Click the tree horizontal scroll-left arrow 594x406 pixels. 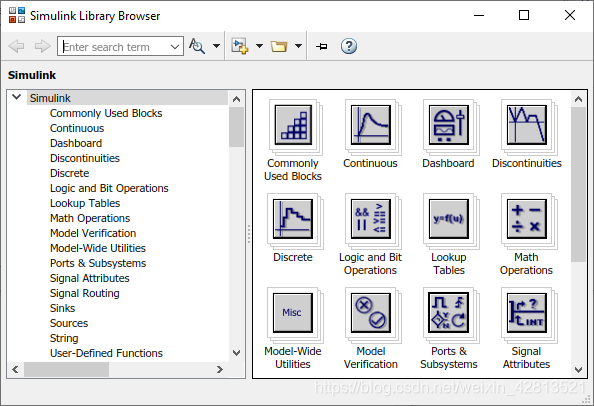point(15,369)
